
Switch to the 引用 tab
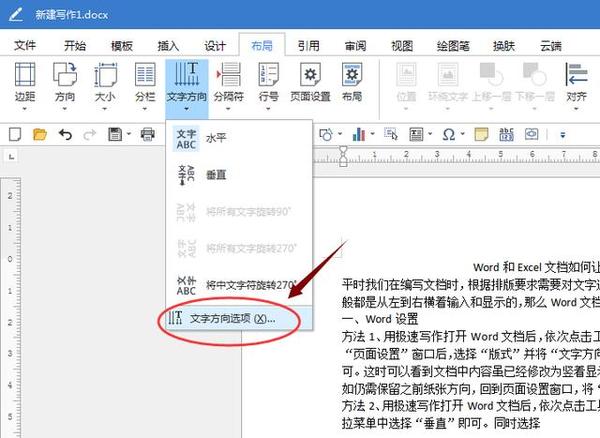[308, 46]
